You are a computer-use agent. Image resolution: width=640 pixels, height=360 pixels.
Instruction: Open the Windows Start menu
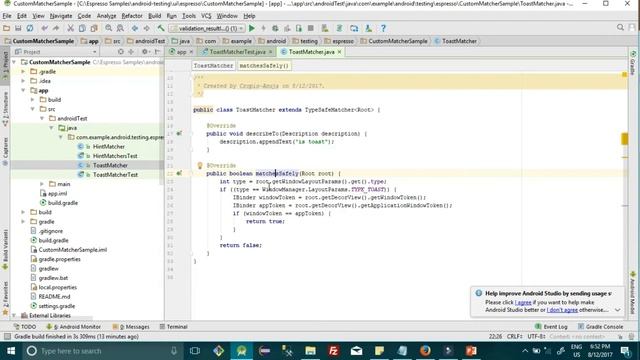tap(11, 351)
